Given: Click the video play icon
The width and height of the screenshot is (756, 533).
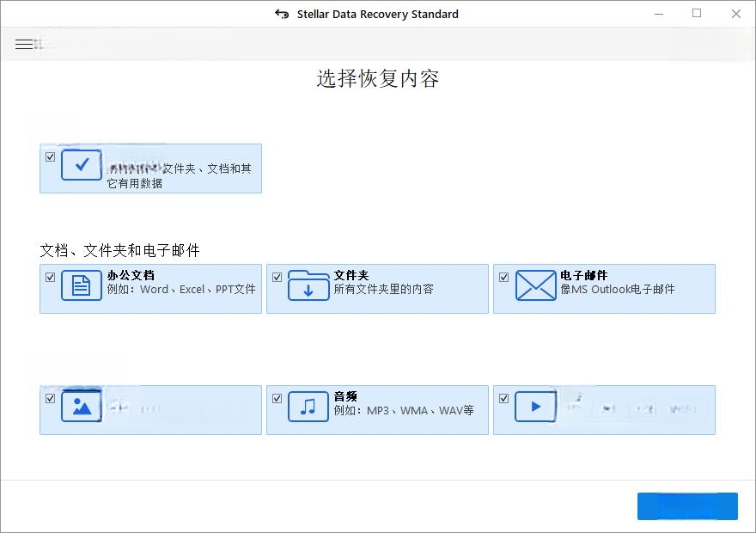Looking at the screenshot, I should click(536, 407).
